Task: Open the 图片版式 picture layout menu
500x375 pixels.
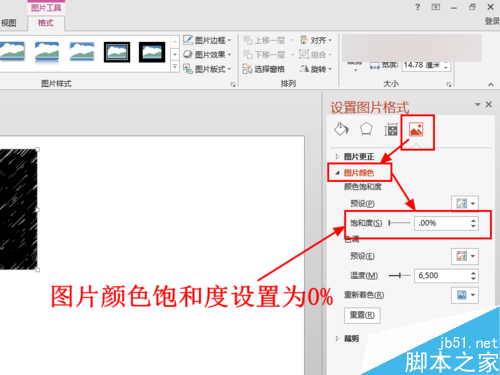Action: click(x=207, y=69)
